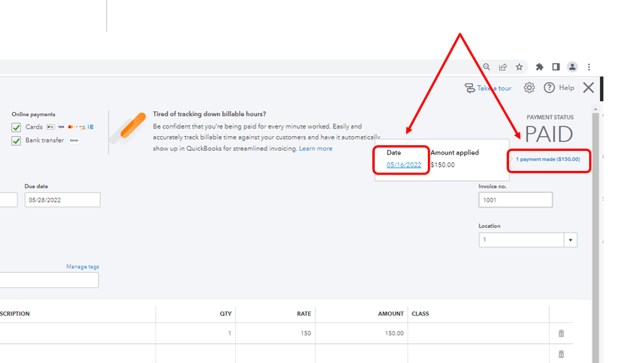Open the browser extensions puzzle icon
The height and width of the screenshot is (363, 644).
click(539, 67)
